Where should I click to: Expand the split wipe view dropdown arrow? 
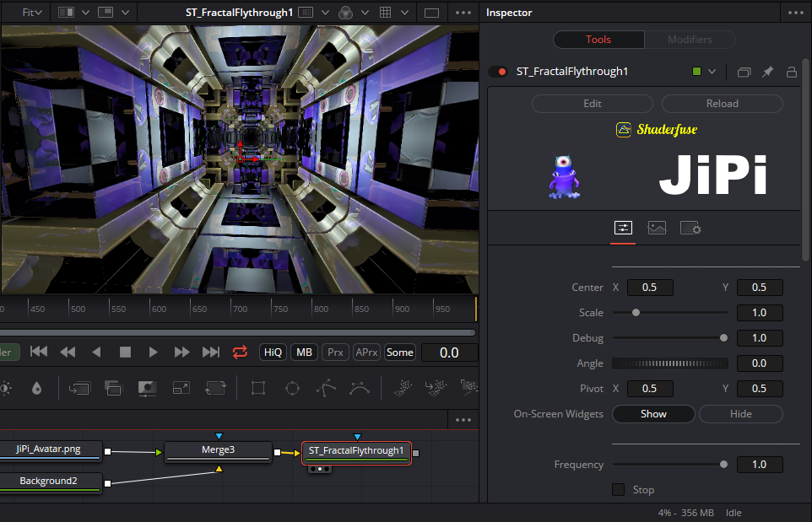pyautogui.click(x=85, y=13)
